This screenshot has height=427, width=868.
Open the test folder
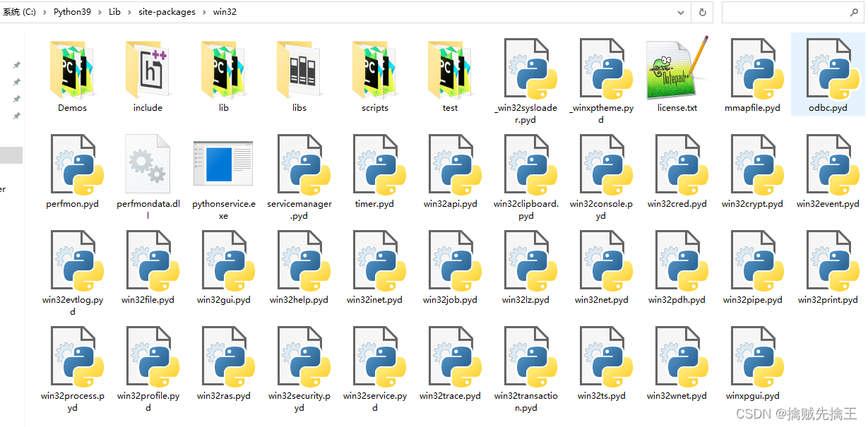click(x=450, y=69)
